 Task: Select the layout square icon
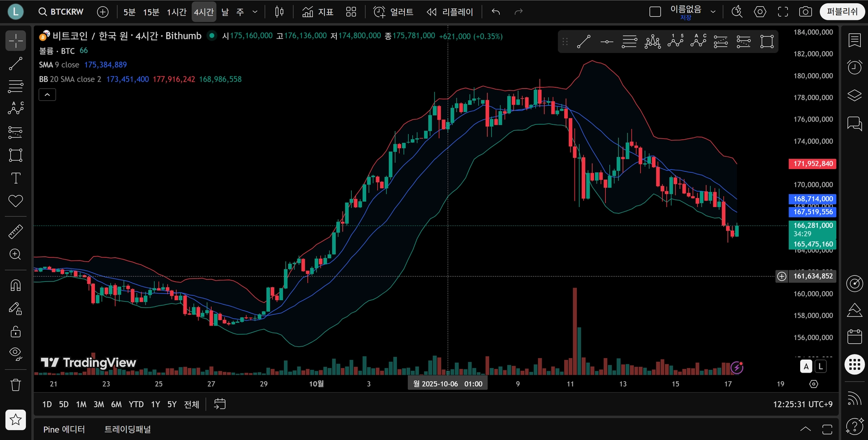(x=655, y=12)
